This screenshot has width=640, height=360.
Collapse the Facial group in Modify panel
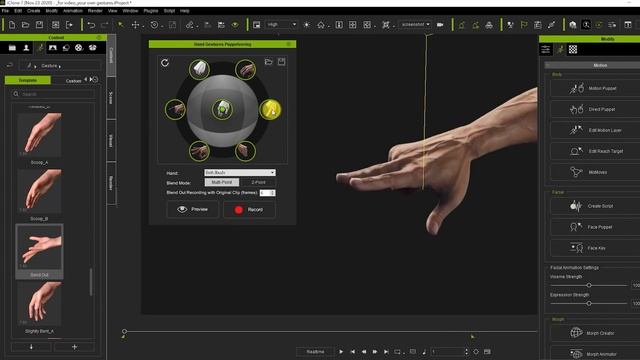pos(558,192)
